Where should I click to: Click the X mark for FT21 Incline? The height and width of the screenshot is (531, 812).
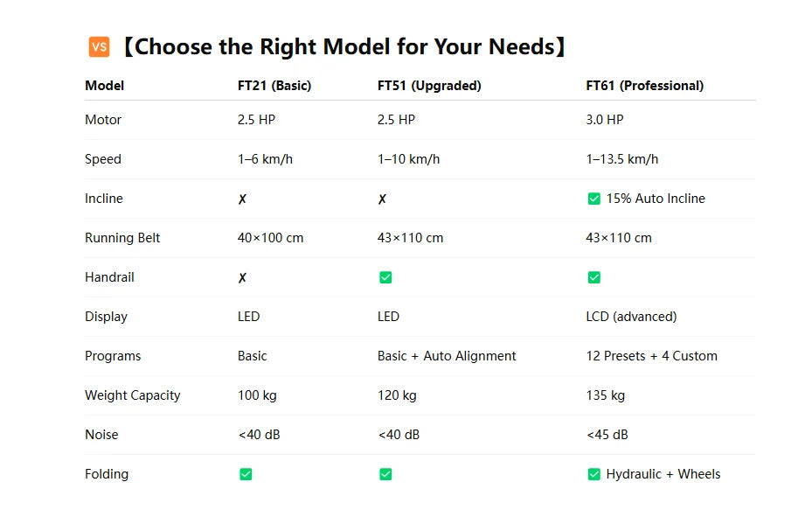(242, 199)
